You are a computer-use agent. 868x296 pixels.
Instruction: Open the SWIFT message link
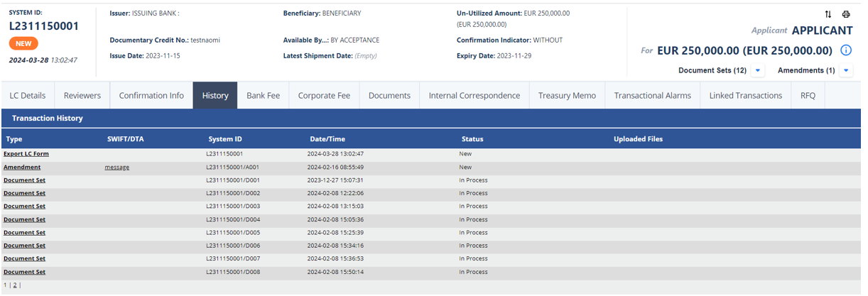pos(116,168)
